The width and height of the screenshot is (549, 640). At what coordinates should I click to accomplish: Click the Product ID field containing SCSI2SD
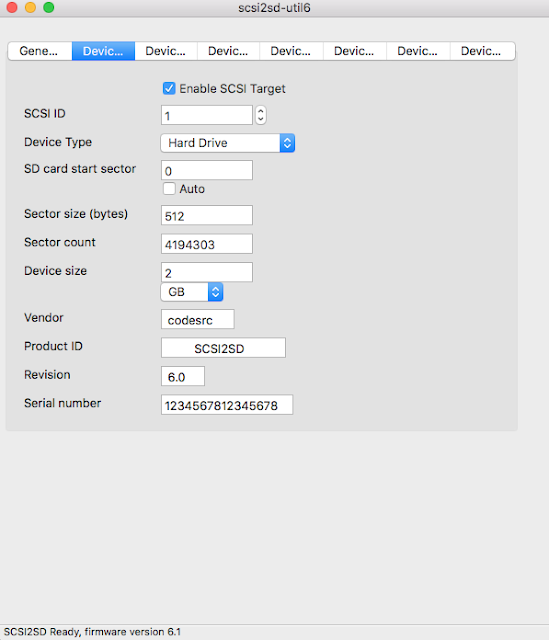click(223, 348)
